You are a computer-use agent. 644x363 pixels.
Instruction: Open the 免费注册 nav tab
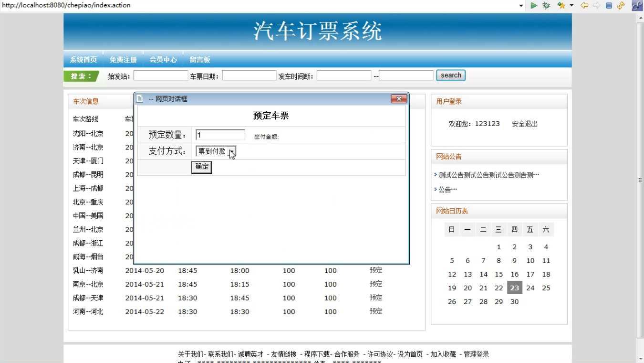(x=123, y=60)
